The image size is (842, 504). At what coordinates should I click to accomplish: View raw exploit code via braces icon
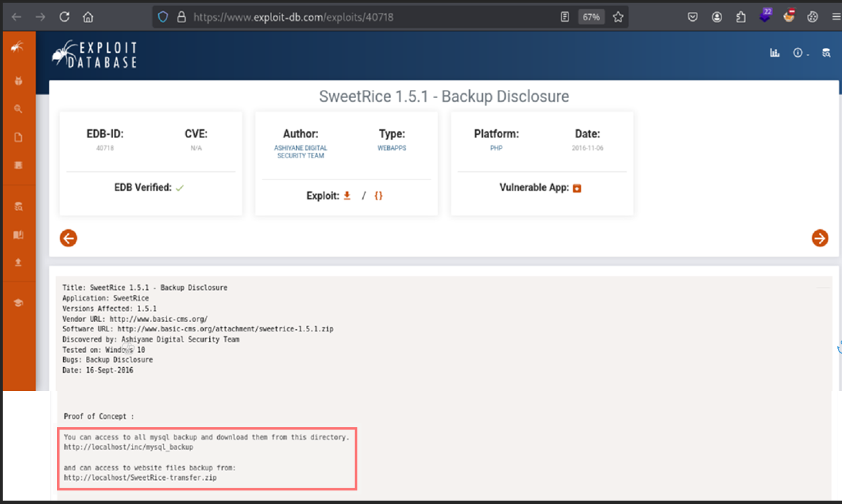click(378, 195)
